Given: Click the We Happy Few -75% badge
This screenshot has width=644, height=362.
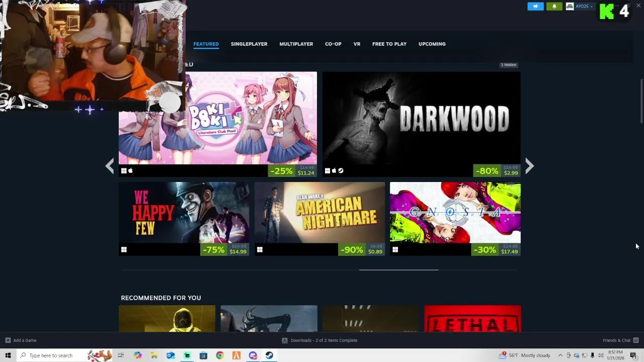Looking at the screenshot, I should [x=213, y=250].
